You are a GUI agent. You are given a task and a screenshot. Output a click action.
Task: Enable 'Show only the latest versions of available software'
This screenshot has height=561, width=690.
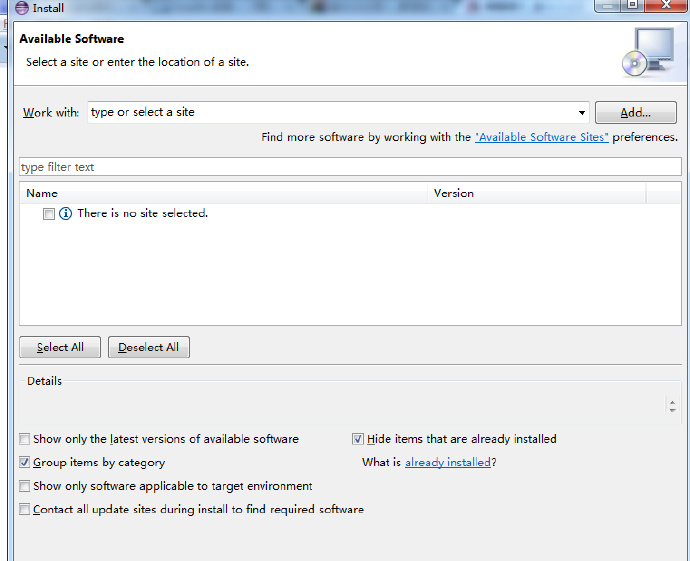[25, 439]
